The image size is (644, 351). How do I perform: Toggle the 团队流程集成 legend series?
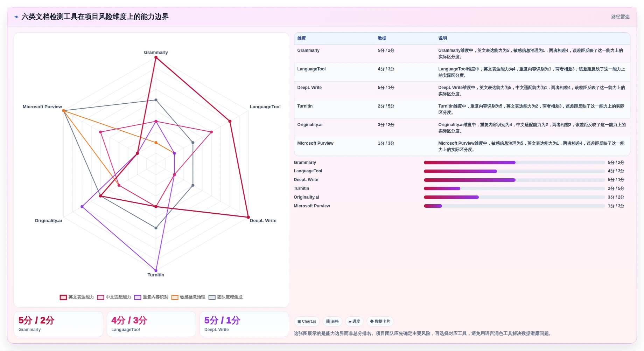click(225, 297)
